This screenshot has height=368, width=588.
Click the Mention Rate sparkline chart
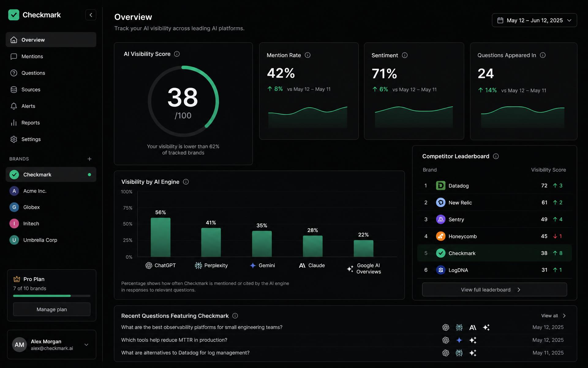[308, 117]
